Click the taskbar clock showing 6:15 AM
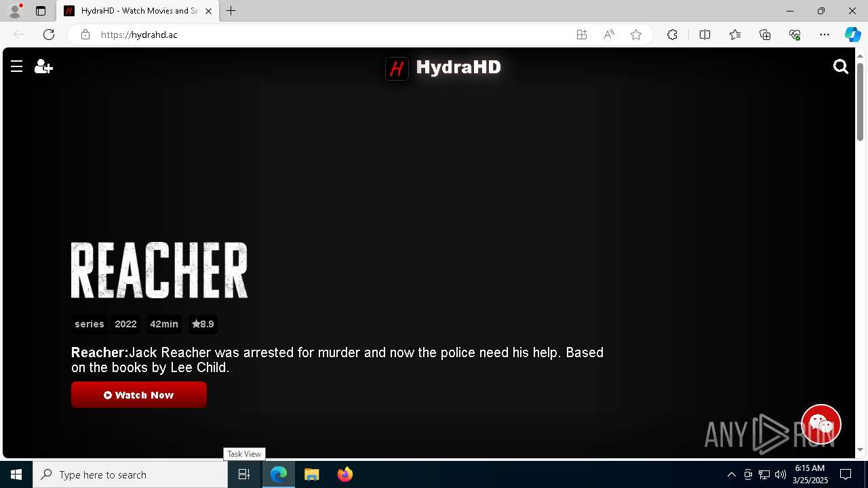Screen dimensions: 868x488 pyautogui.click(x=810, y=474)
